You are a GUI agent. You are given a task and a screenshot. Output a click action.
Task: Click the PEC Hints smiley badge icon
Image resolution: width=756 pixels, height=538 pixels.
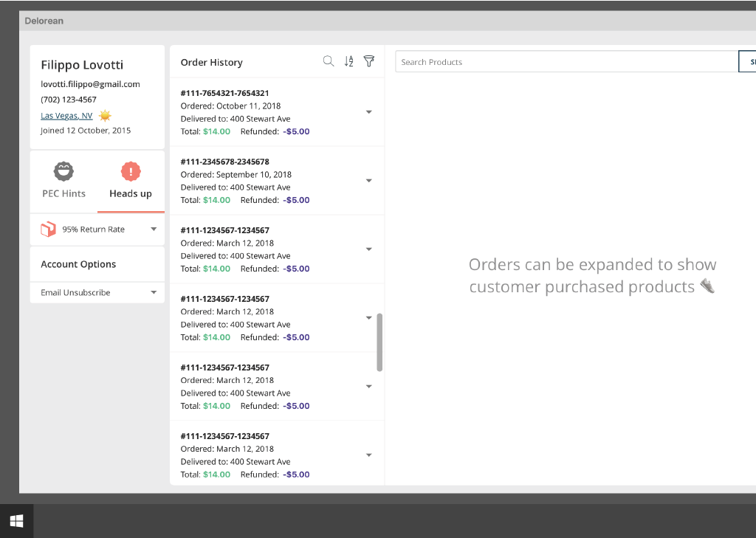(63, 171)
